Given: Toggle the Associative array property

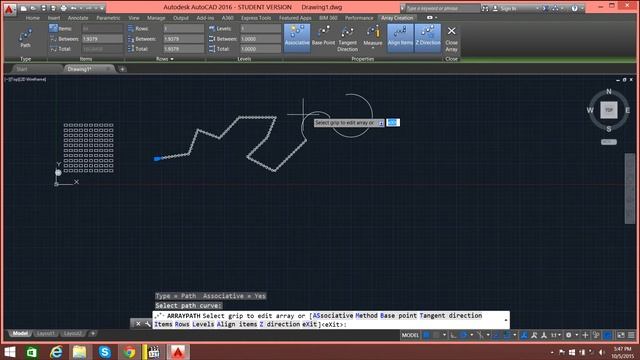Looking at the screenshot, I should tap(297, 38).
